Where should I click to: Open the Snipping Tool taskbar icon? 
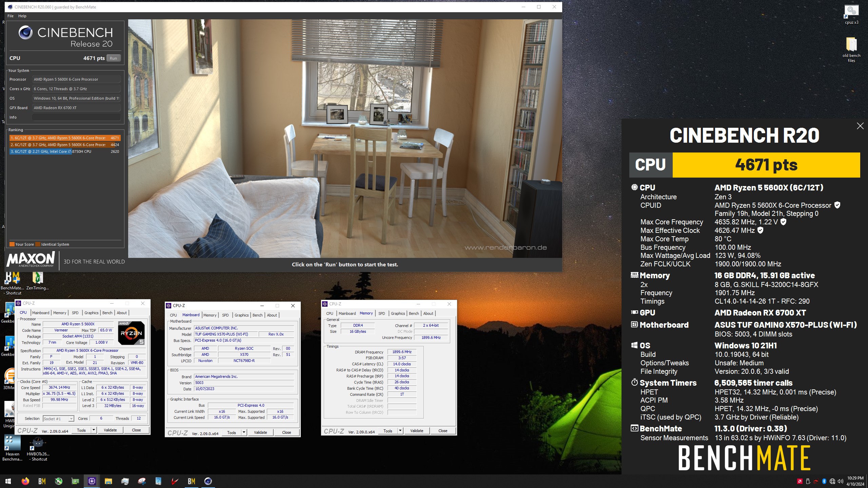pyautogui.click(x=142, y=481)
